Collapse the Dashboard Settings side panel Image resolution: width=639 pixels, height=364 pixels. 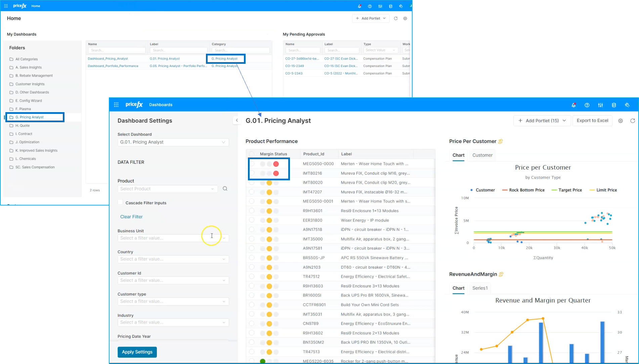point(237,120)
